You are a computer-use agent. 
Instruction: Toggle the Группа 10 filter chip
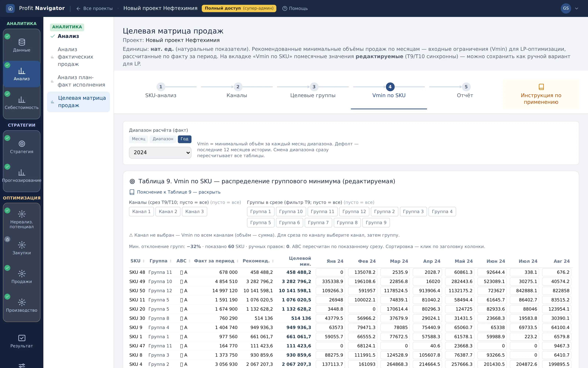[x=291, y=211]
